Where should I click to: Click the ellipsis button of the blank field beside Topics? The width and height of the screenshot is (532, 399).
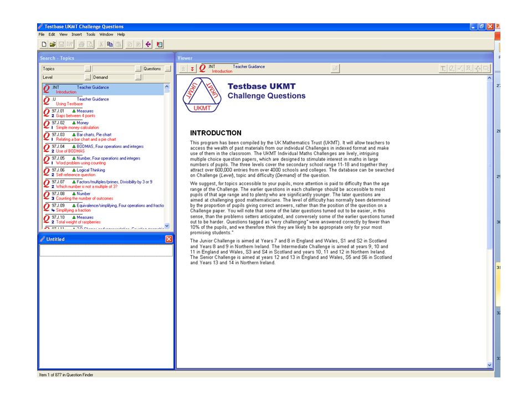click(138, 69)
